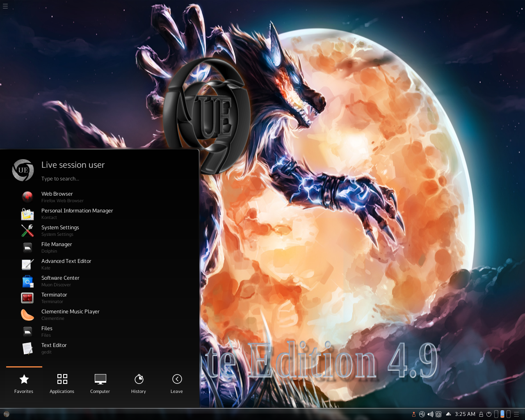The width and height of the screenshot is (525, 420).
Task: Open the Computer tab
Action: point(100,384)
